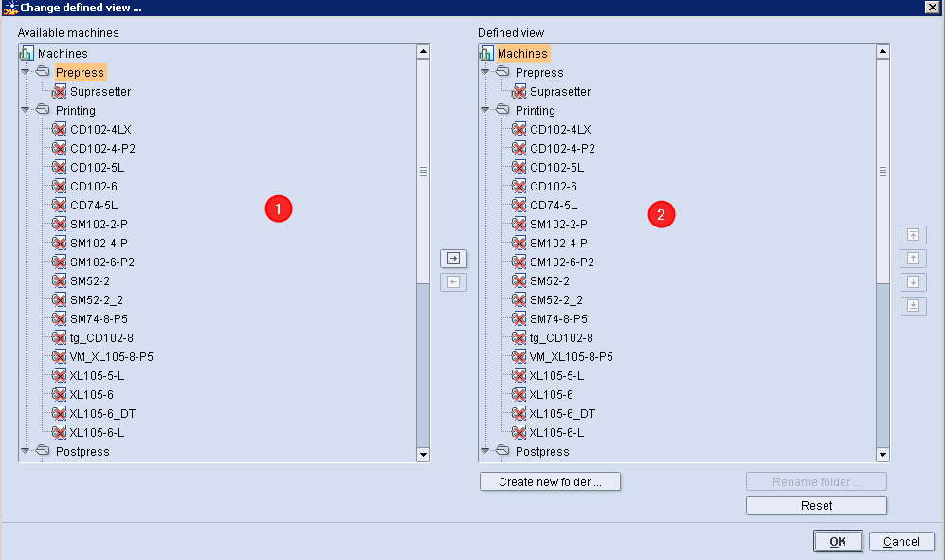Screen dimensions: 945x560
Task: Toggle the red X marker on SM52-2
Action: 58,280
